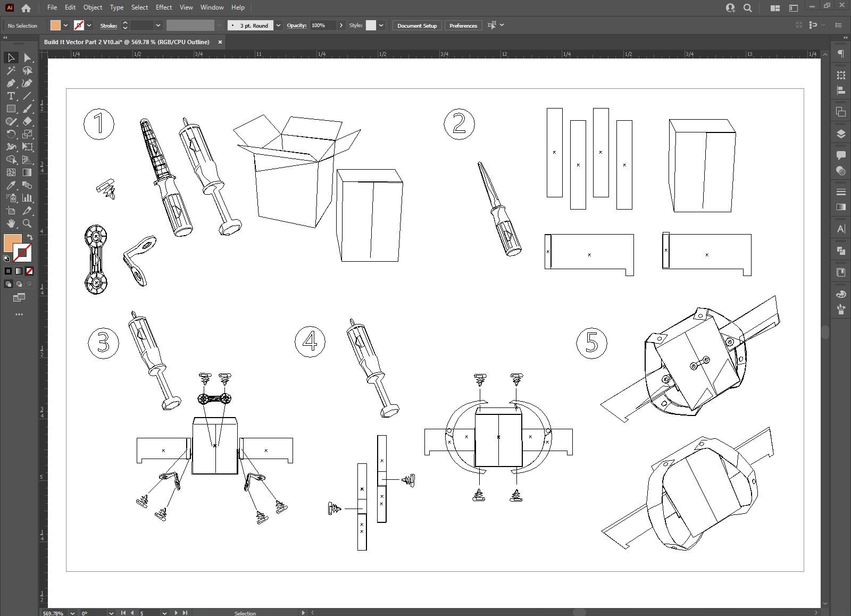Choose the Mesh tool
The width and height of the screenshot is (851, 616).
click(x=11, y=172)
